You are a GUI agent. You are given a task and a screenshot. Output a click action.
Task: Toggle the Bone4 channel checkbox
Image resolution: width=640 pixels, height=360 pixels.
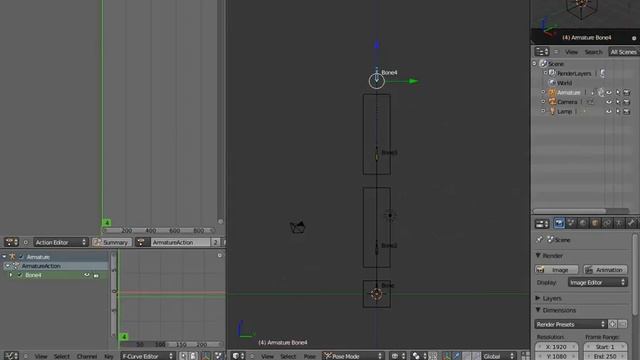point(20,275)
